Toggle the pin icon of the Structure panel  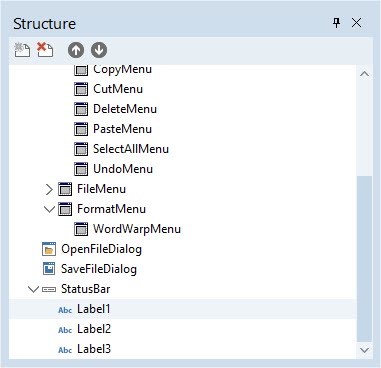(x=337, y=23)
